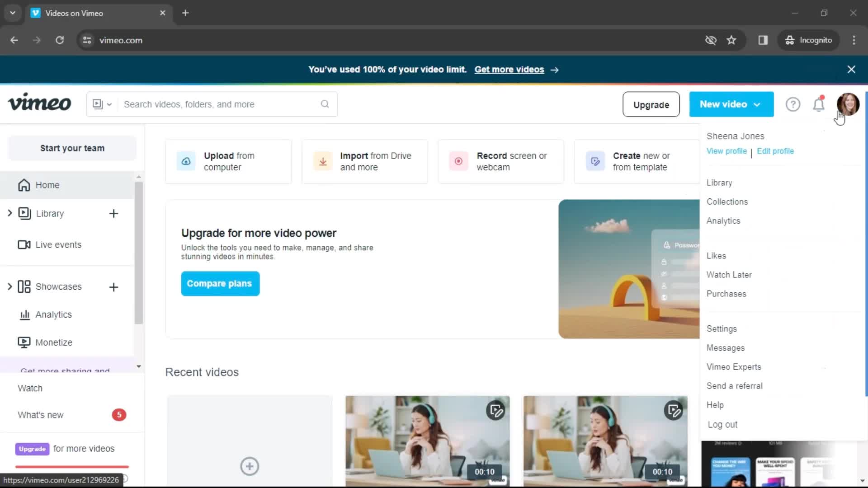Click Get more videos link
The height and width of the screenshot is (488, 868).
pyautogui.click(x=509, y=70)
